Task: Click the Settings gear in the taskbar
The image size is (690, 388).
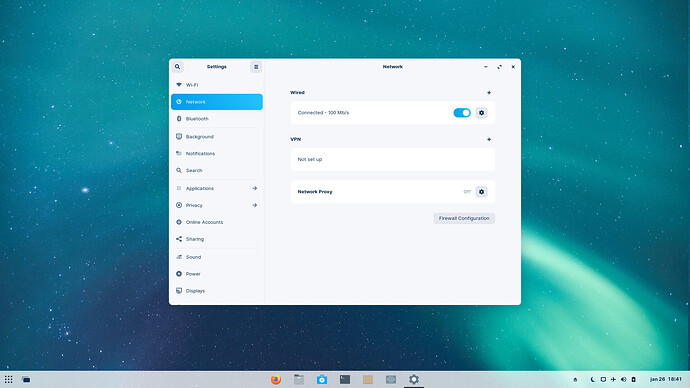Action: click(x=414, y=379)
